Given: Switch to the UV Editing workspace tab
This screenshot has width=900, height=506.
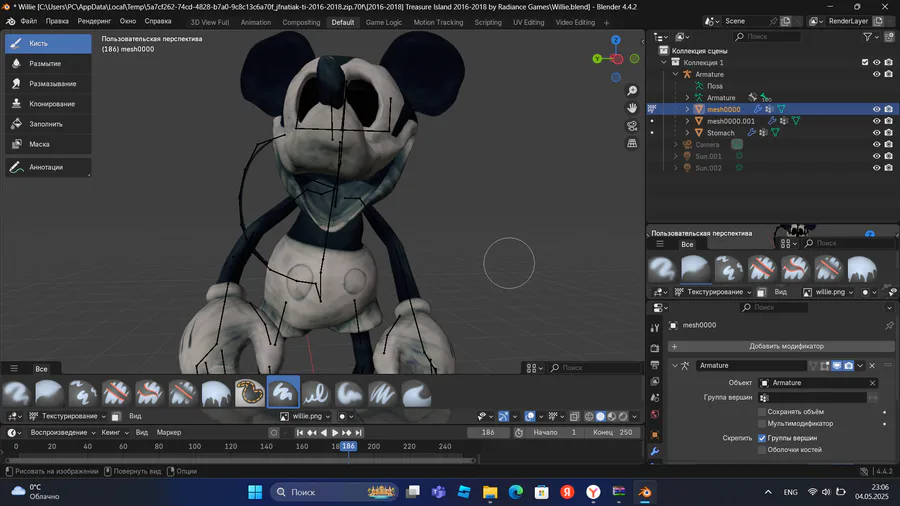Looking at the screenshot, I should click(x=528, y=22).
